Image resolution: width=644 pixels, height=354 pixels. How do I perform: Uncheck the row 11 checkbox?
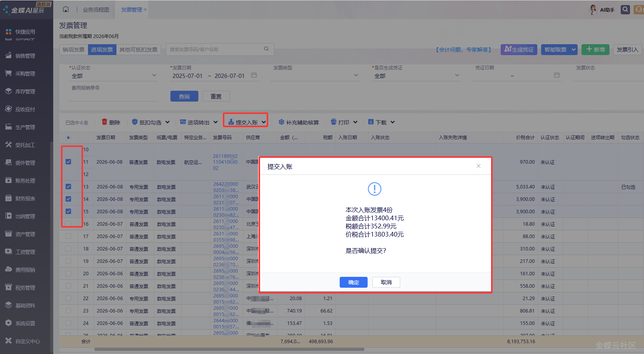coord(68,162)
